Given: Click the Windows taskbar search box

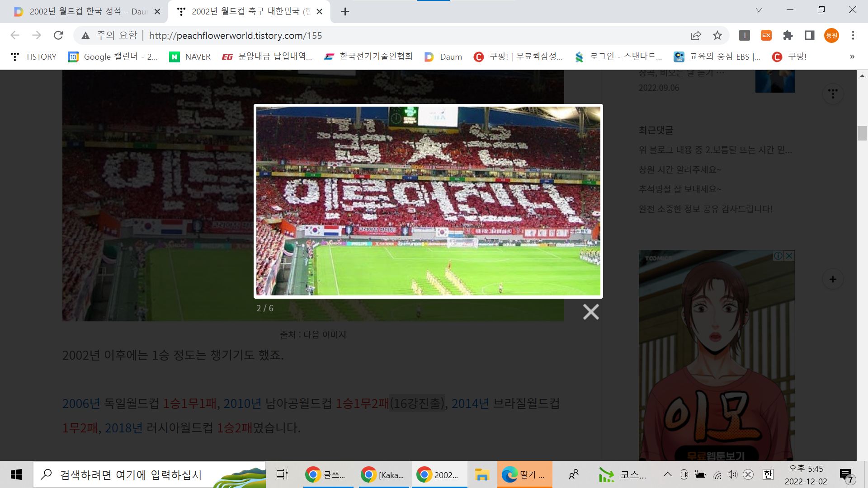Looking at the screenshot, I should click(131, 475).
